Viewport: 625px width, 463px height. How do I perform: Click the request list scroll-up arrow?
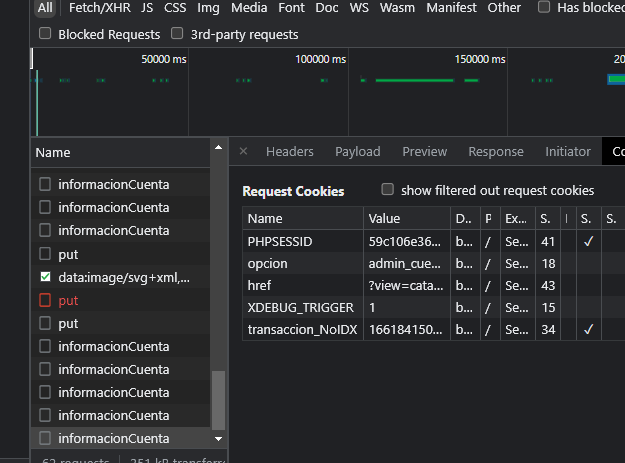tap(218, 147)
